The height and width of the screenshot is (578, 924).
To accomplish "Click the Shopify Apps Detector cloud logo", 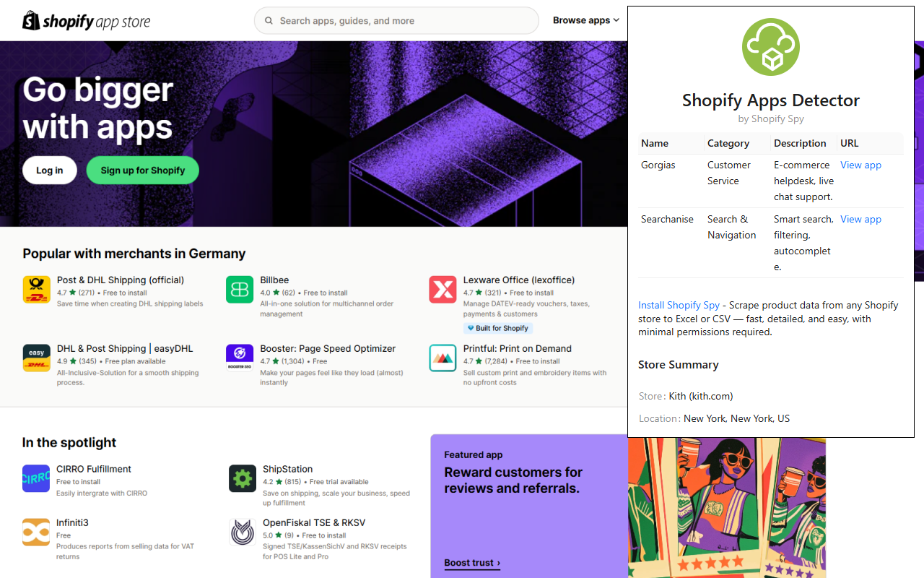I will click(770, 46).
